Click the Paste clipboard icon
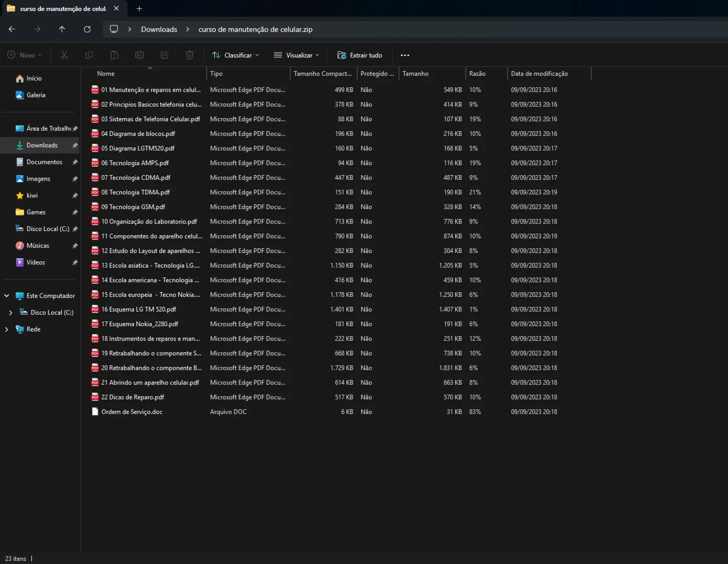Image resolution: width=728 pixels, height=564 pixels. pos(114,55)
